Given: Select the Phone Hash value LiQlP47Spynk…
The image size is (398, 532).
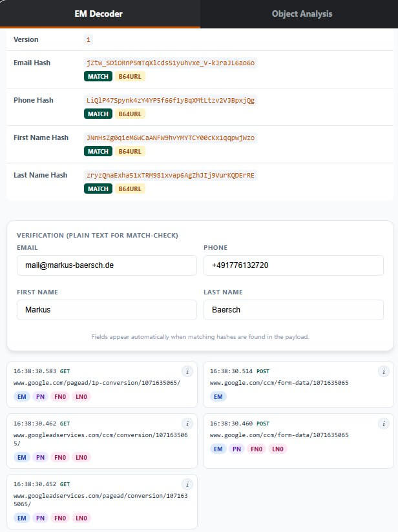Looking at the screenshot, I should tap(171, 101).
